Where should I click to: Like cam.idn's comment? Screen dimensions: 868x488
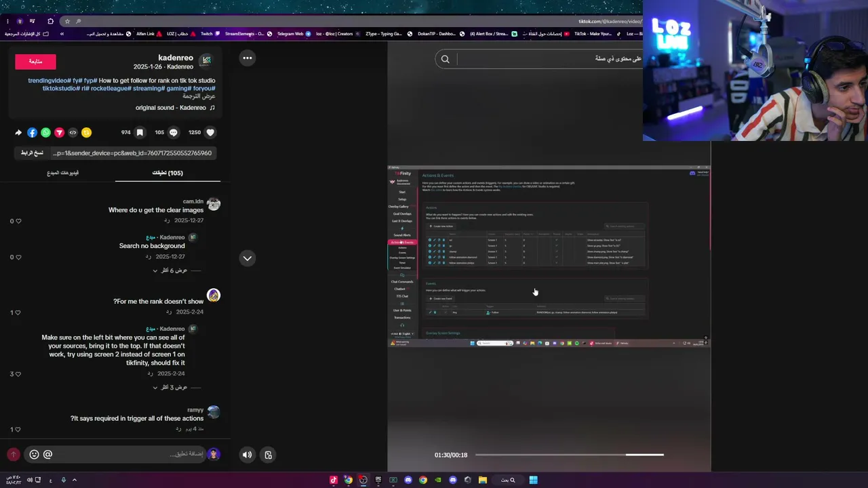pos(18,221)
